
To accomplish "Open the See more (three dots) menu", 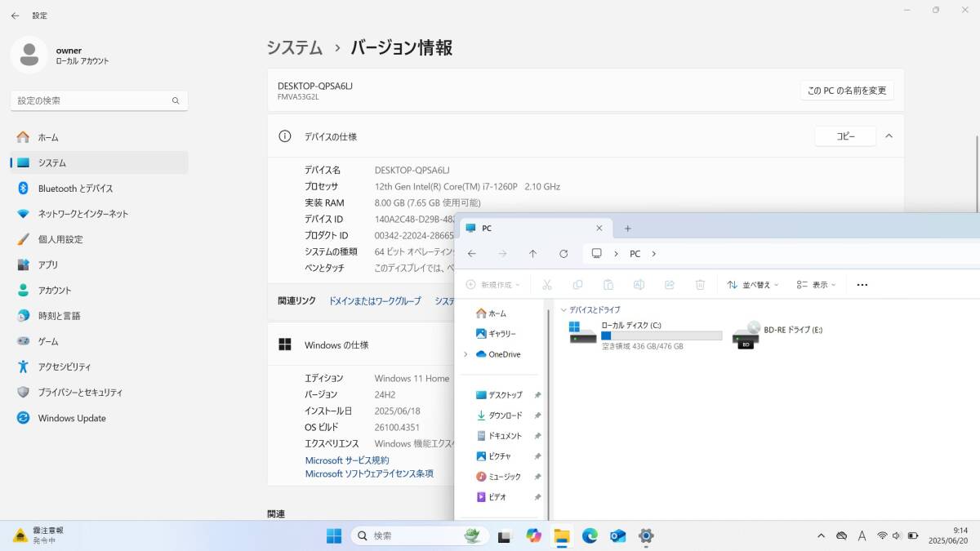I will 862,285.
